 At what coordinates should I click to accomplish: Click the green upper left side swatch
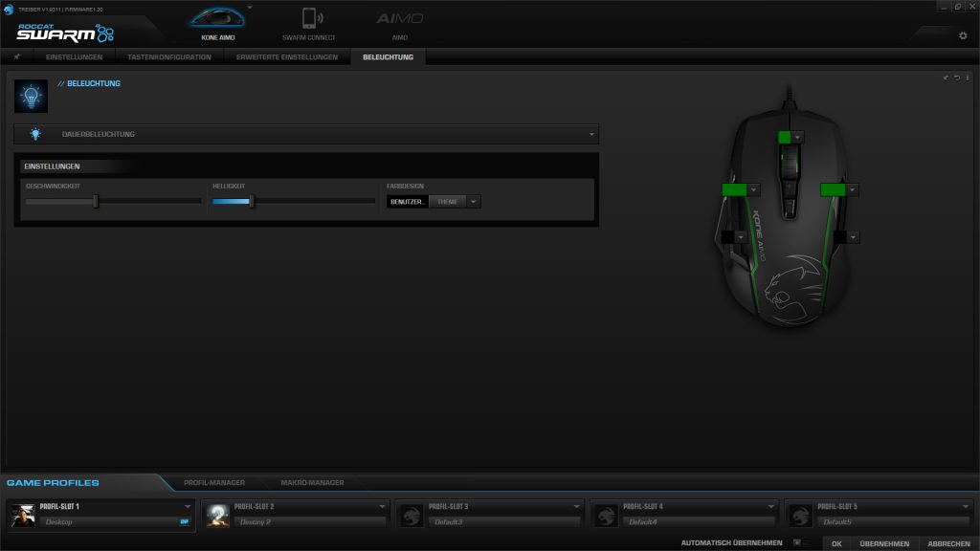click(734, 189)
